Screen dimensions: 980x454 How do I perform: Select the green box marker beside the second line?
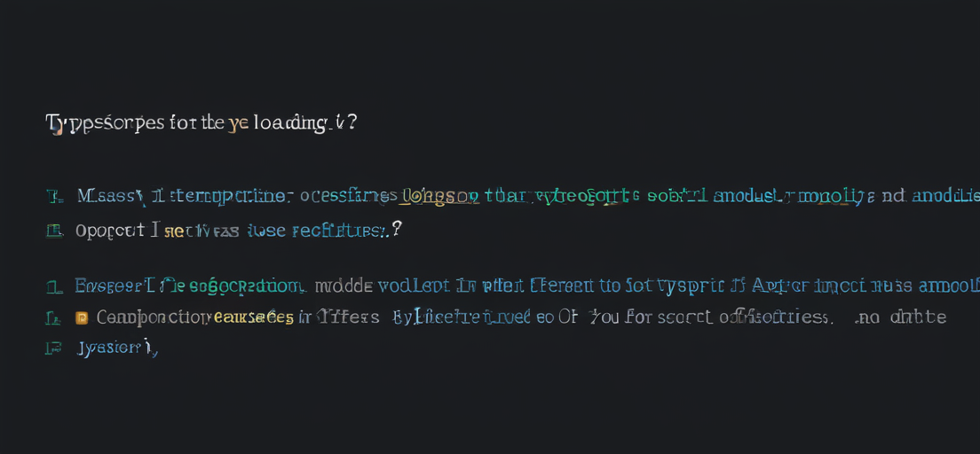(x=55, y=231)
